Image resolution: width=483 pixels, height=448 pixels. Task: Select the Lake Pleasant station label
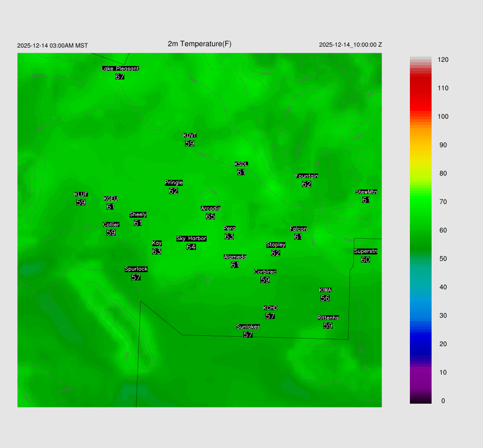[x=120, y=68]
